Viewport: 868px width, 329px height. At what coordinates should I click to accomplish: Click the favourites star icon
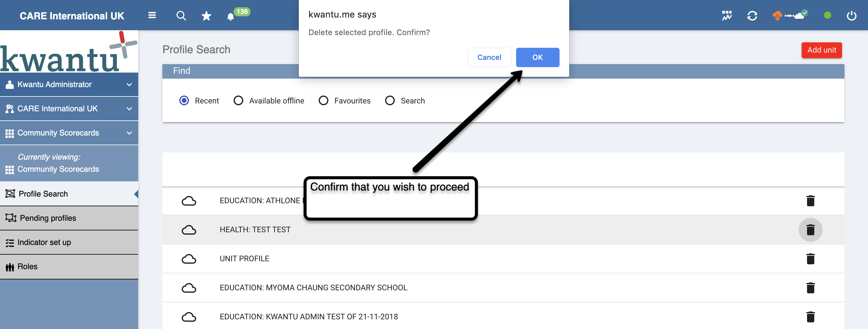coord(206,16)
